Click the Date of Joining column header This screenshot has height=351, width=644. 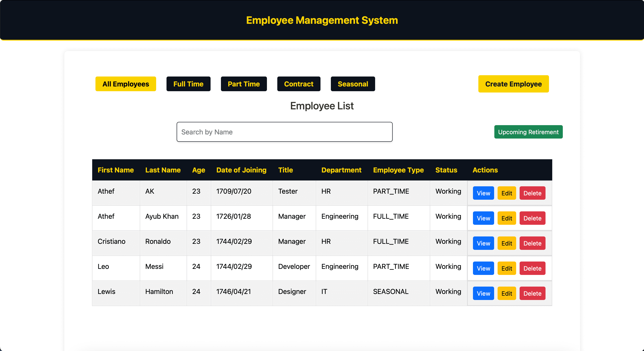pyautogui.click(x=241, y=170)
